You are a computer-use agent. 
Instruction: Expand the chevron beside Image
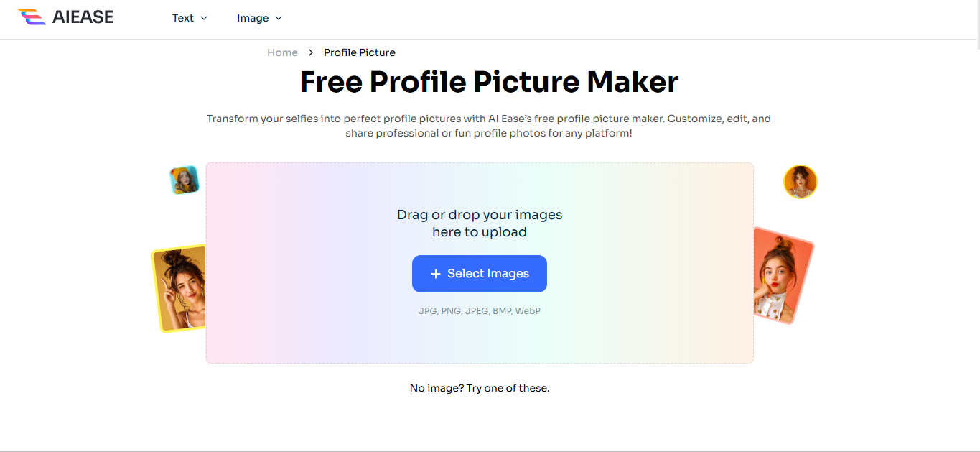(279, 18)
